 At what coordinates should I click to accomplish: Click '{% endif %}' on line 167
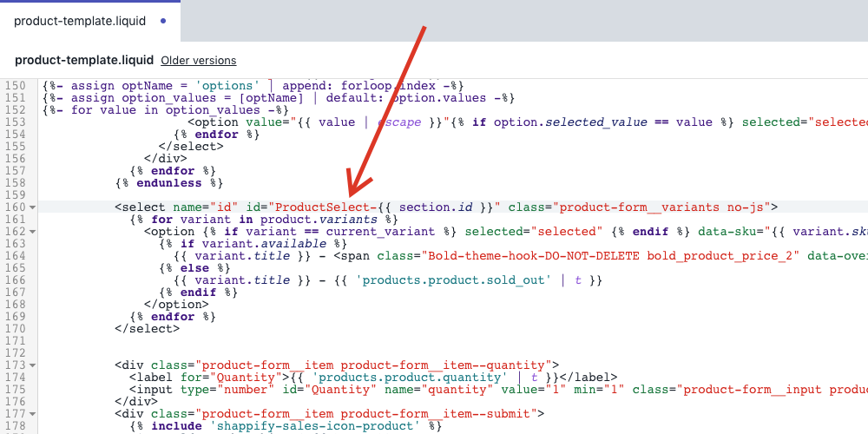click(198, 293)
